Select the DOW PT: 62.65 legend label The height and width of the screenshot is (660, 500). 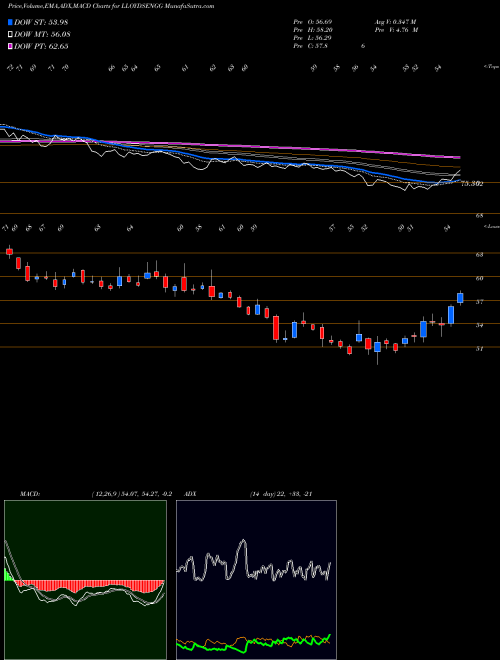[41, 46]
